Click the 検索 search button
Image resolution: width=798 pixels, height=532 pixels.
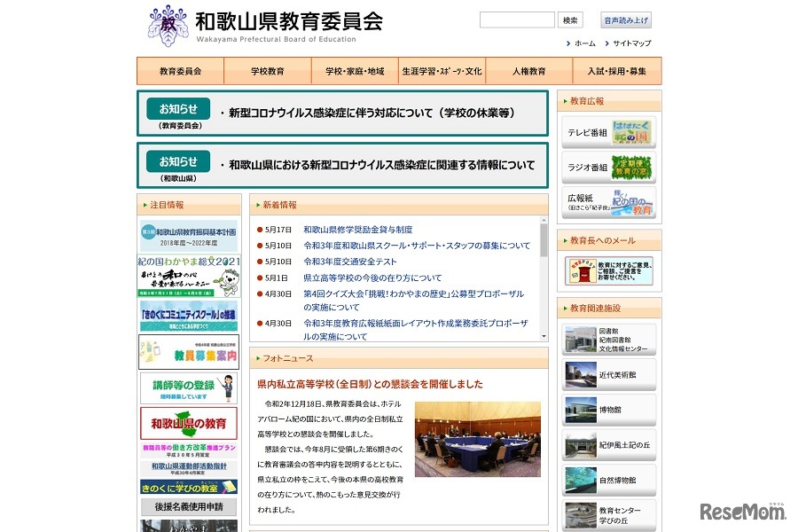pyautogui.click(x=570, y=19)
